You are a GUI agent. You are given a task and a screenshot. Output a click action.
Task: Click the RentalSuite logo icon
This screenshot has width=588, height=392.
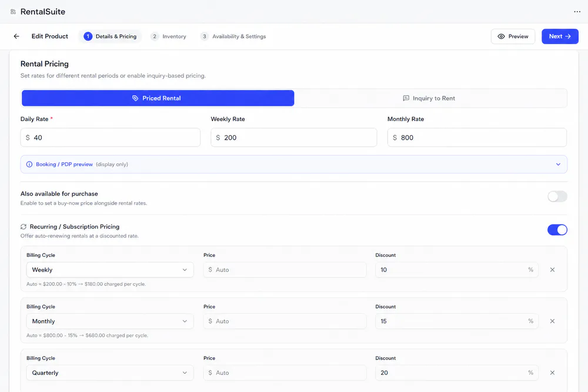(x=13, y=12)
